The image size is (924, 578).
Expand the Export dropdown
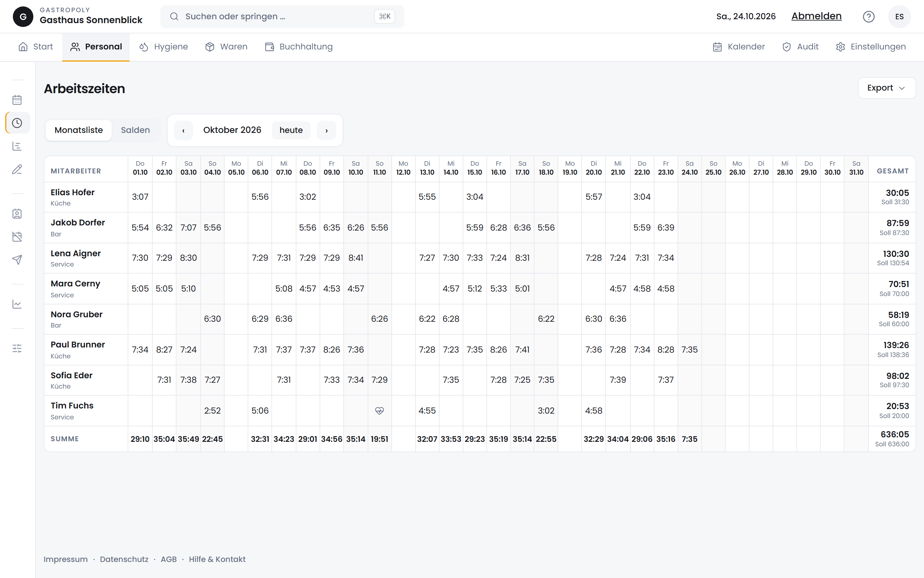(x=886, y=88)
